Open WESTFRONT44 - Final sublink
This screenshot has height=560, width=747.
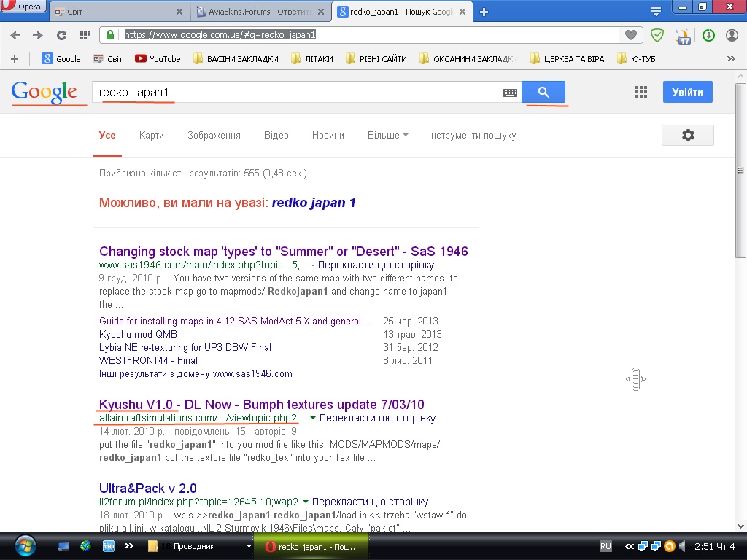[148, 360]
